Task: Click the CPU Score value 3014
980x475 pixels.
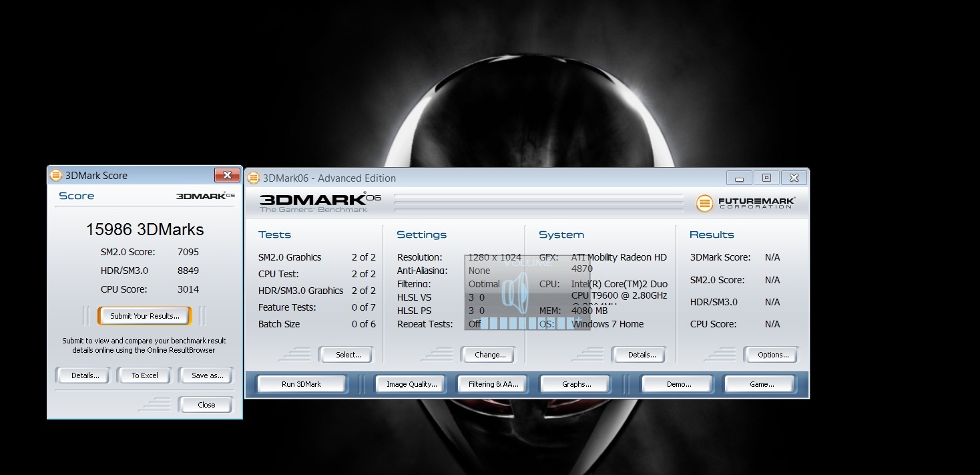Action: click(188, 289)
